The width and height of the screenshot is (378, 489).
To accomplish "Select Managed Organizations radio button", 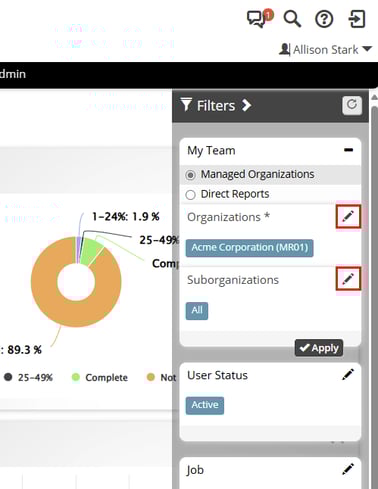I will click(190, 175).
